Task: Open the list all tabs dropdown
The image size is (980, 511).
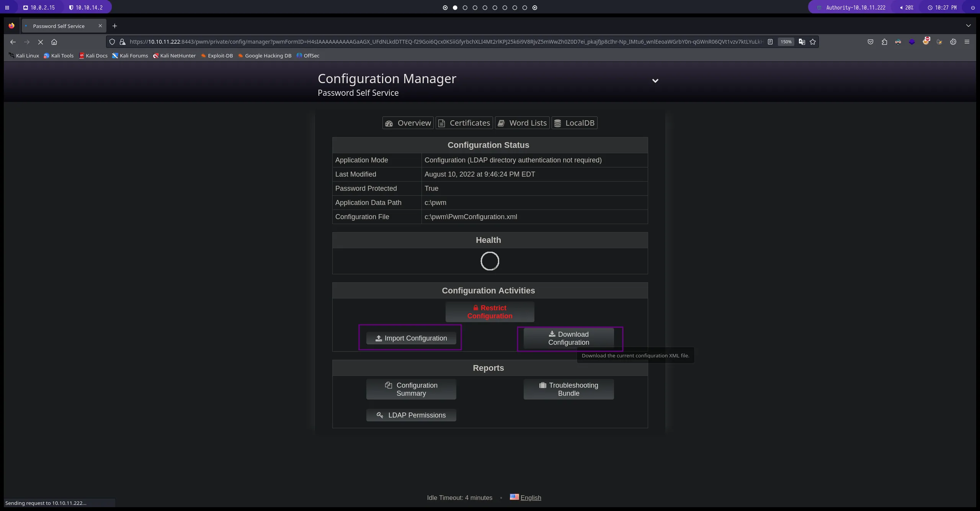Action: pos(969,26)
